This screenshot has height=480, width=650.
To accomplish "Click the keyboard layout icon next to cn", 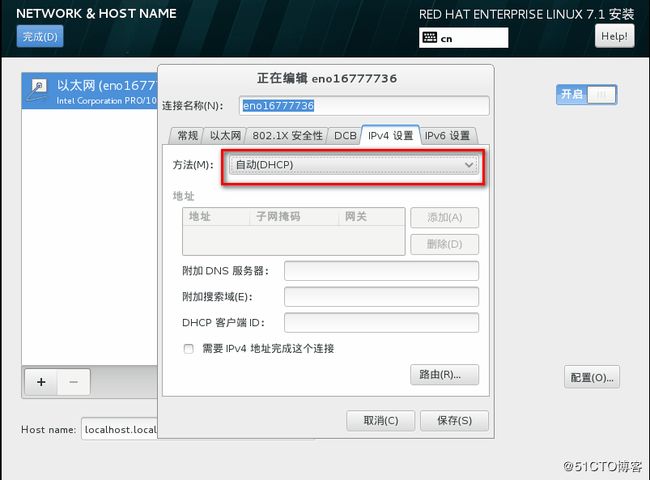I will coord(429,38).
